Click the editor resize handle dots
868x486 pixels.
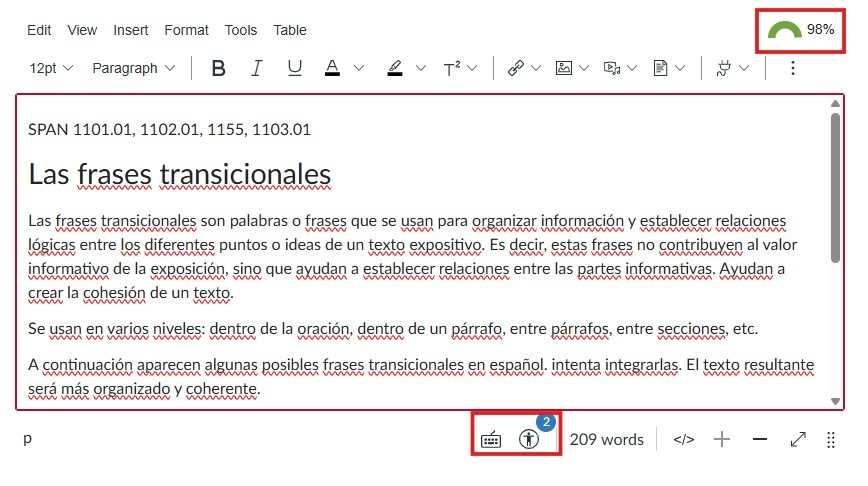click(831, 440)
